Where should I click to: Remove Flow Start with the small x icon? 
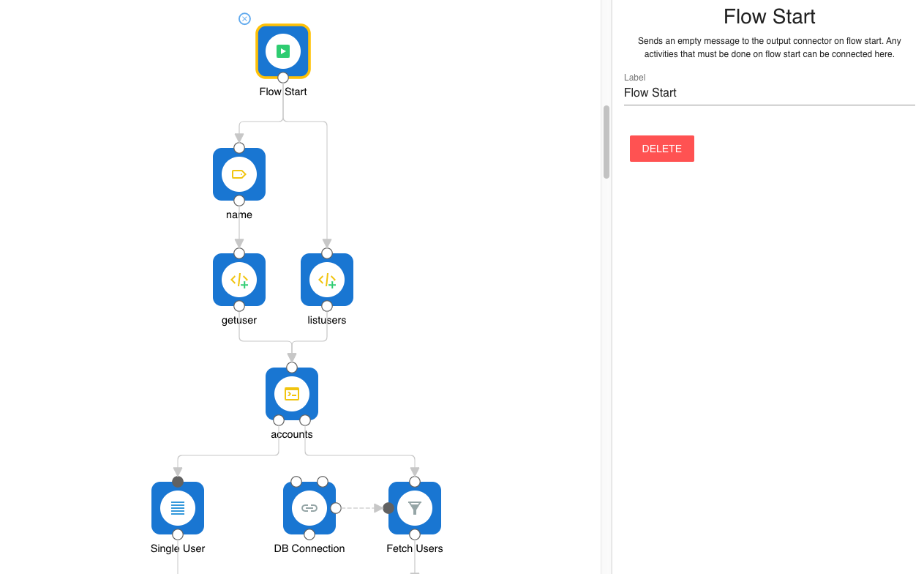click(245, 19)
